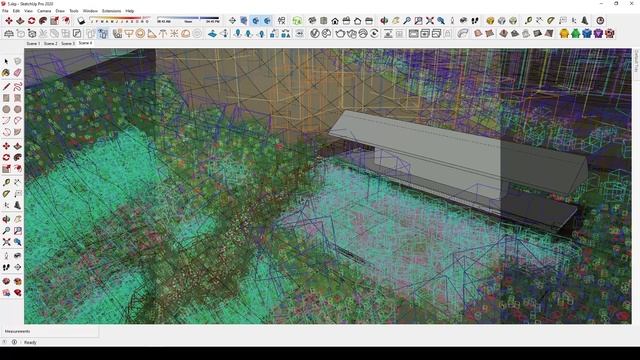
Task: Switch to Scene 2 tab
Action: click(x=50, y=43)
